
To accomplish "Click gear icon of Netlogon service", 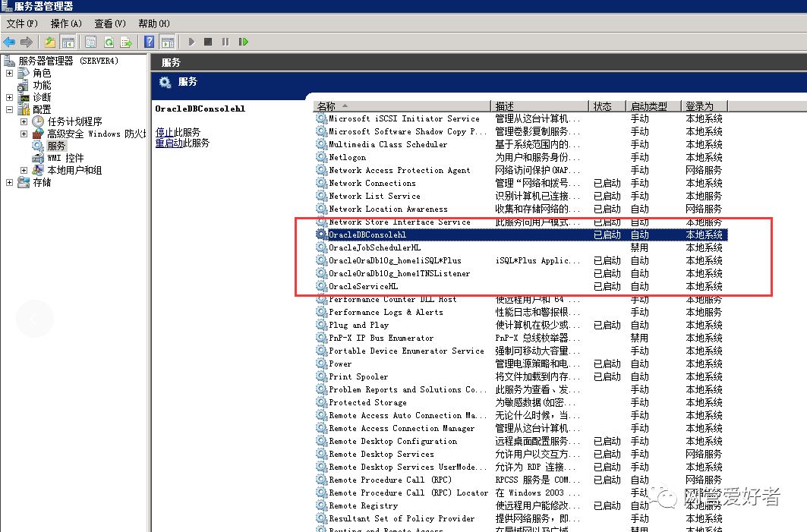I will click(x=322, y=157).
